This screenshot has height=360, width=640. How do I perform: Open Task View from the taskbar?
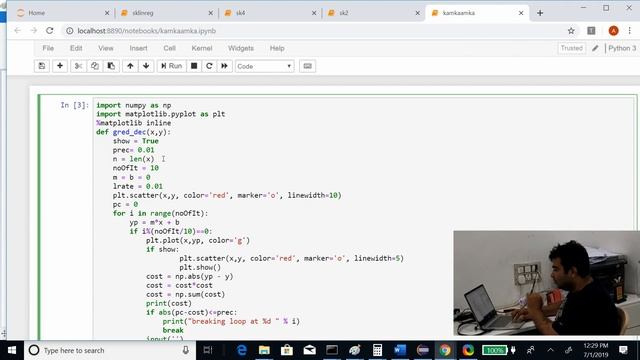(x=208, y=350)
